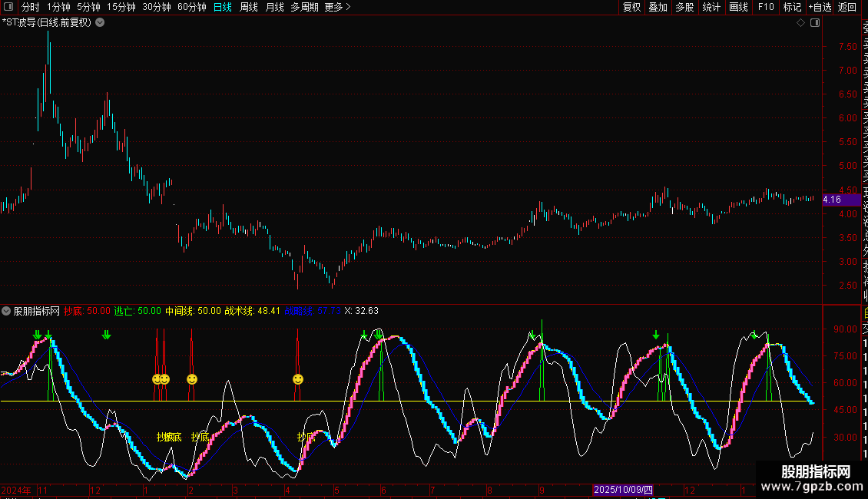
Task: Switch to the 分时 intraday tab
Action: tap(30, 7)
